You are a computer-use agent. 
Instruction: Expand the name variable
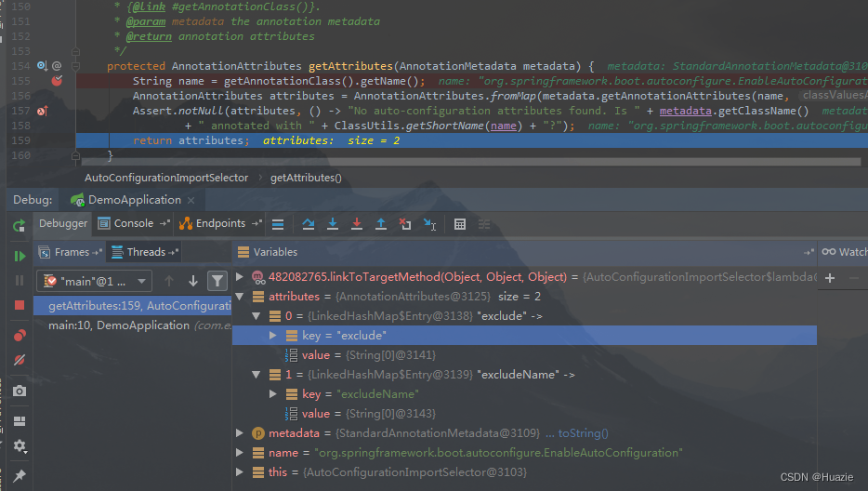click(x=239, y=453)
